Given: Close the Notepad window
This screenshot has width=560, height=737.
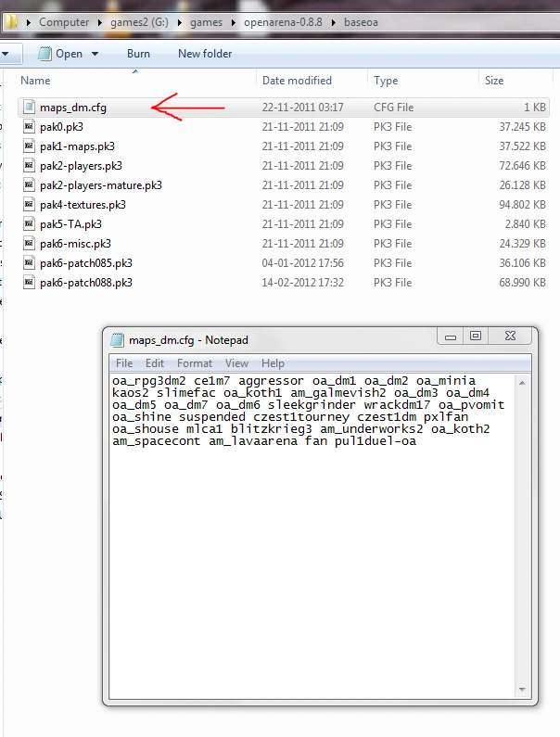Looking at the screenshot, I should 510,337.
